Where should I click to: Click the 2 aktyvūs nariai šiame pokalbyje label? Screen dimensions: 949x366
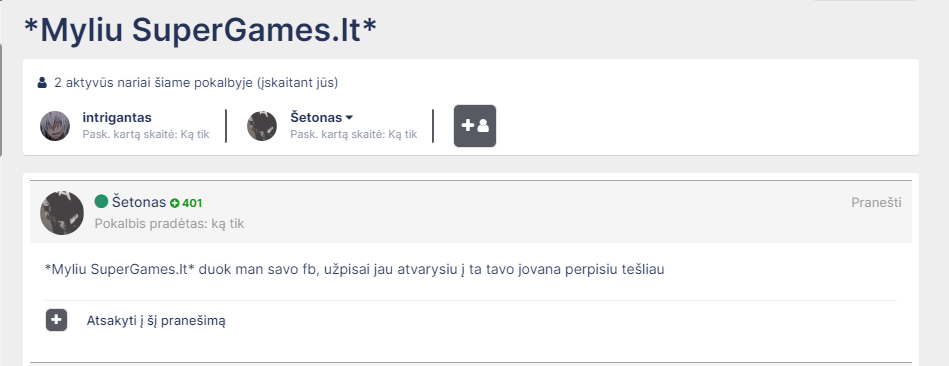point(196,82)
